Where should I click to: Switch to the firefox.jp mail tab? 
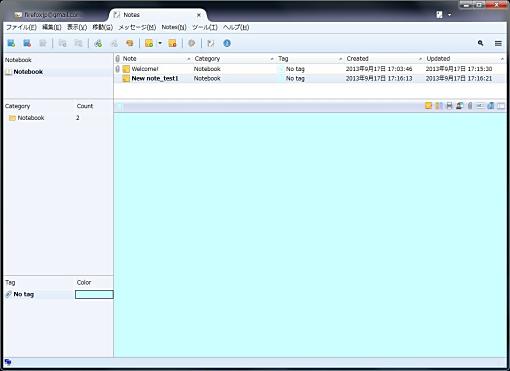coord(47,15)
